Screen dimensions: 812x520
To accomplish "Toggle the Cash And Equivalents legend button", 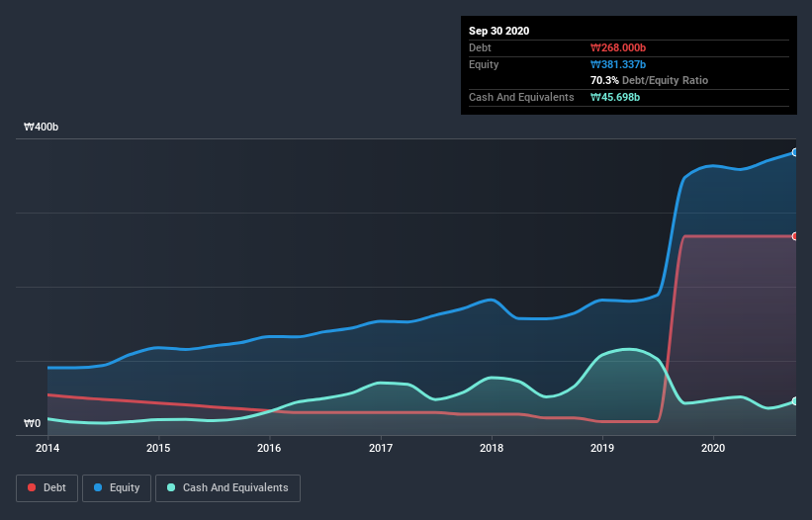I will tap(227, 488).
